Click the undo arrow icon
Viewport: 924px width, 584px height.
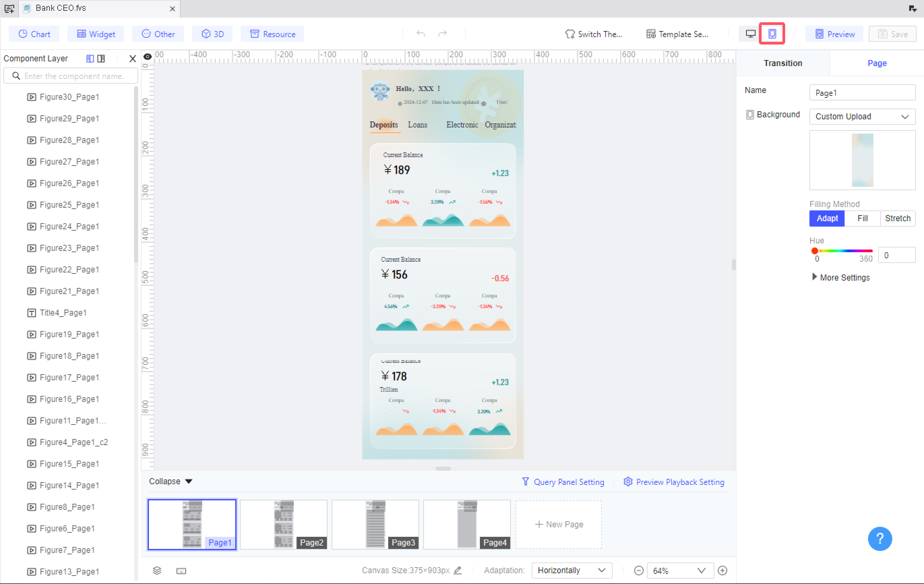421,34
